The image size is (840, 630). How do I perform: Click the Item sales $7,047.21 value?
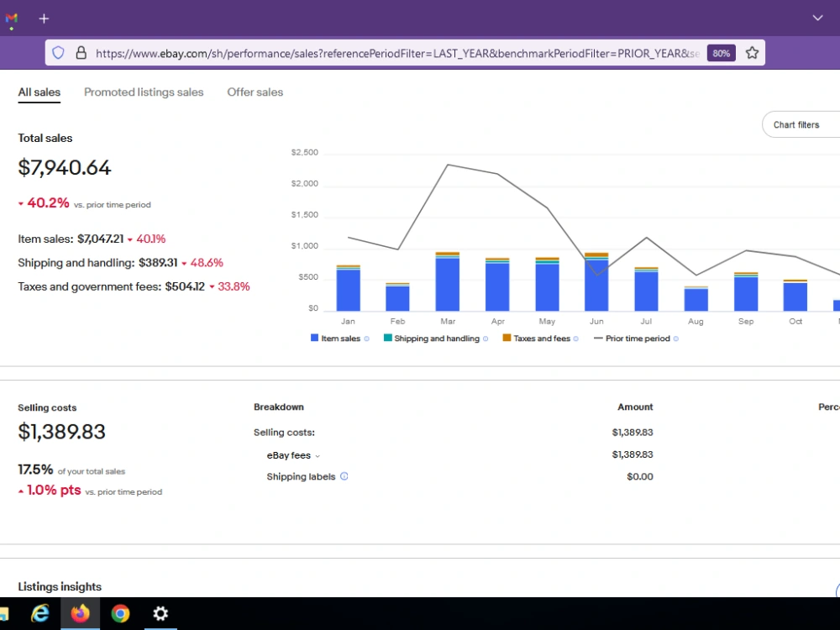100,239
